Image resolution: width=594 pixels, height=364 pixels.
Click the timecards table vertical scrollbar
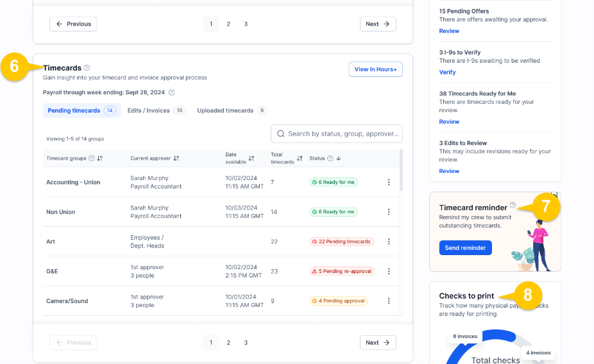(x=401, y=170)
